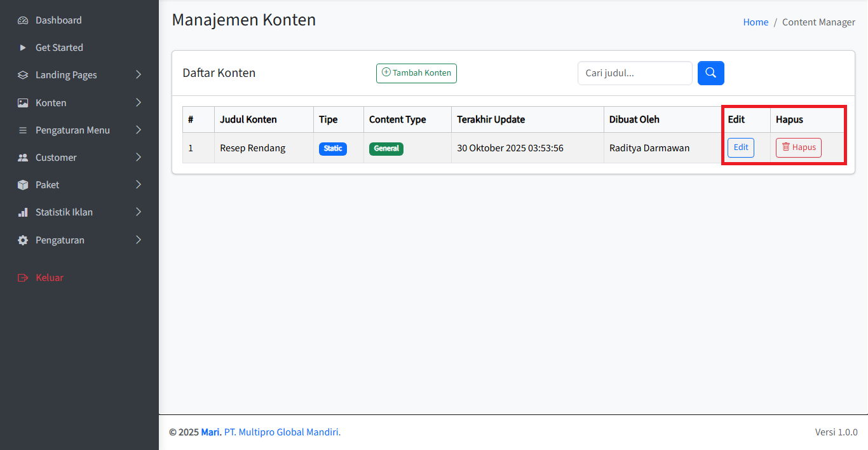Click the Paket box icon
Viewport: 868px width, 450px height.
coord(23,185)
